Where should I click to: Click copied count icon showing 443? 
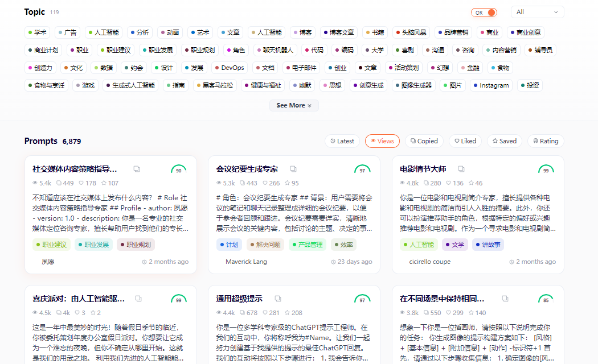(242, 183)
